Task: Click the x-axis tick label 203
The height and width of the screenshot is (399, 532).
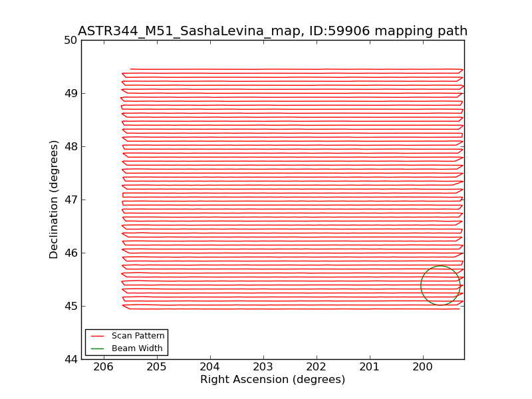Action: [263, 367]
